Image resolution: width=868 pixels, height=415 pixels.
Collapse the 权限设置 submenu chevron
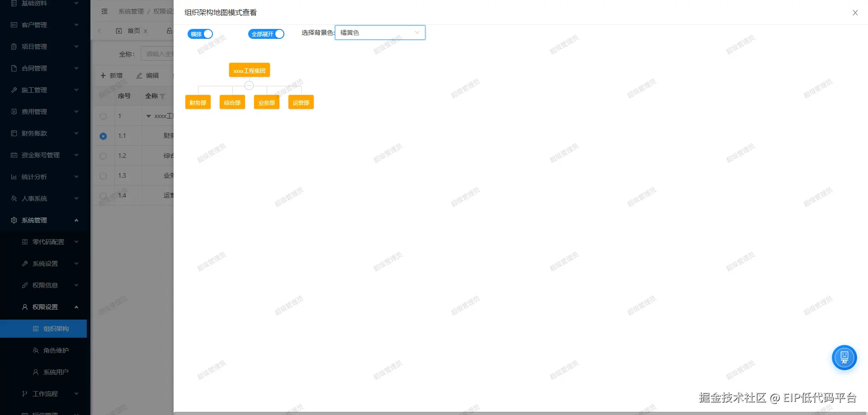tap(76, 307)
